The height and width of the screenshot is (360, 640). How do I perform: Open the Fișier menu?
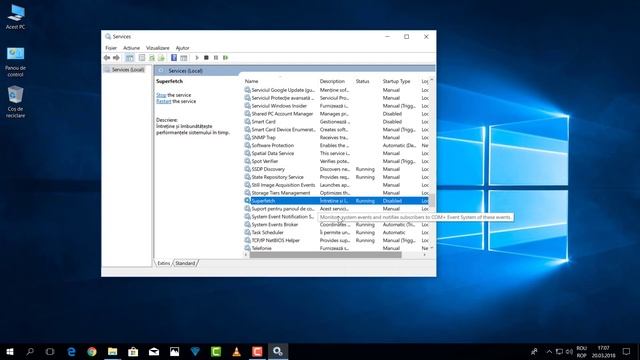pos(111,48)
